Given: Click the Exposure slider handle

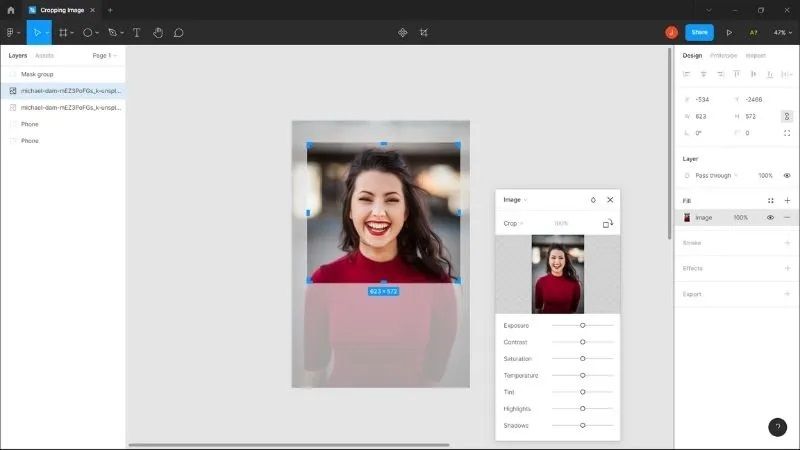Looking at the screenshot, I should pyautogui.click(x=583, y=326).
